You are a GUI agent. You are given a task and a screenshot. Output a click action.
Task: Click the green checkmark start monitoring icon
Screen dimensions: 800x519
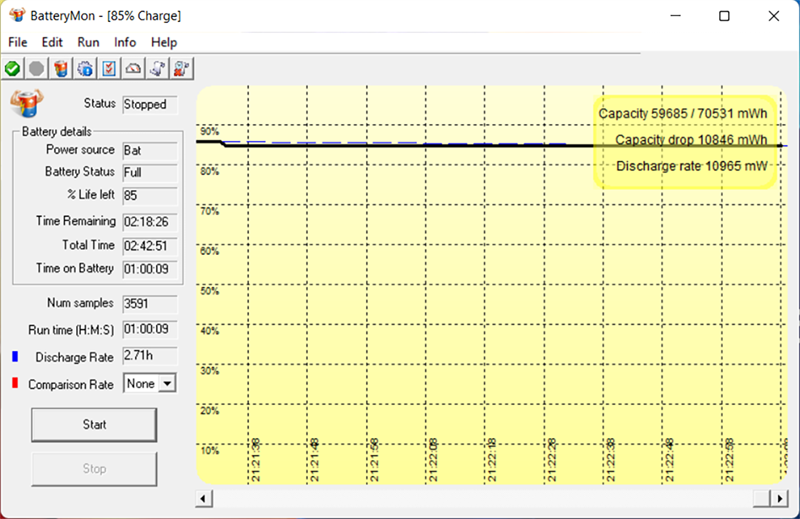pos(12,68)
